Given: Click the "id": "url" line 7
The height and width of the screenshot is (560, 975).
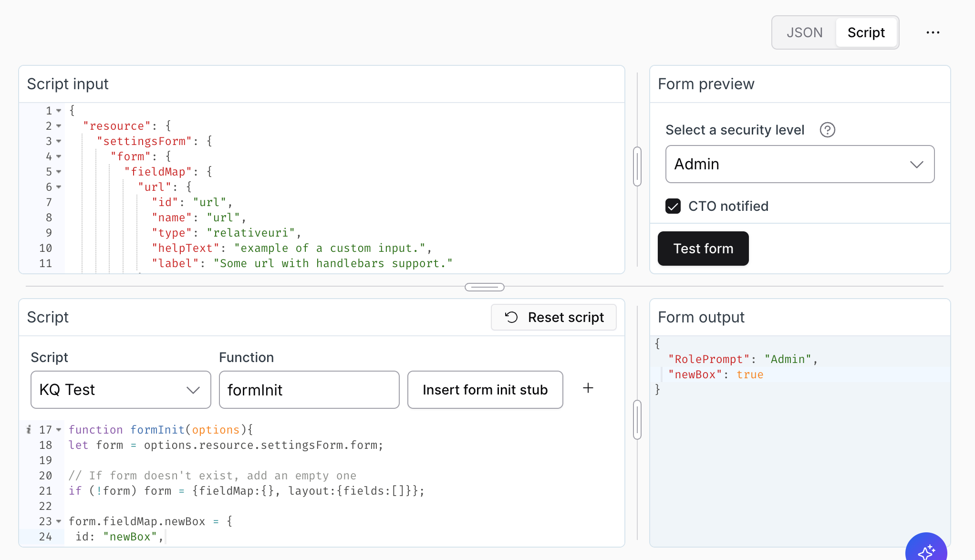Looking at the screenshot, I should point(192,202).
